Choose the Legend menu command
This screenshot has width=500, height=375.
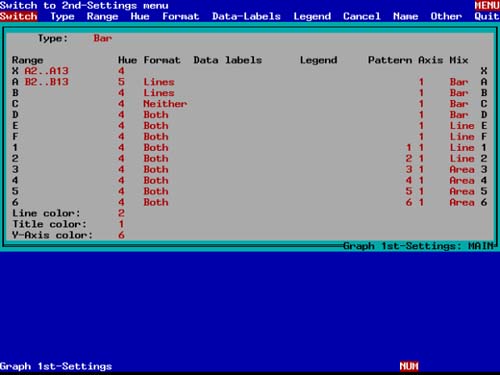312,16
